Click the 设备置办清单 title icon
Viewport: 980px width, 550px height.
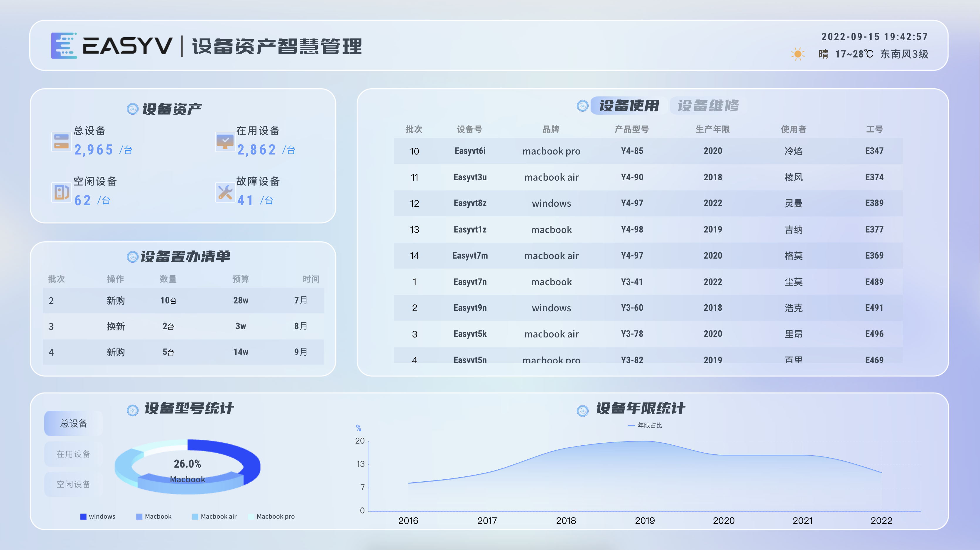(132, 257)
